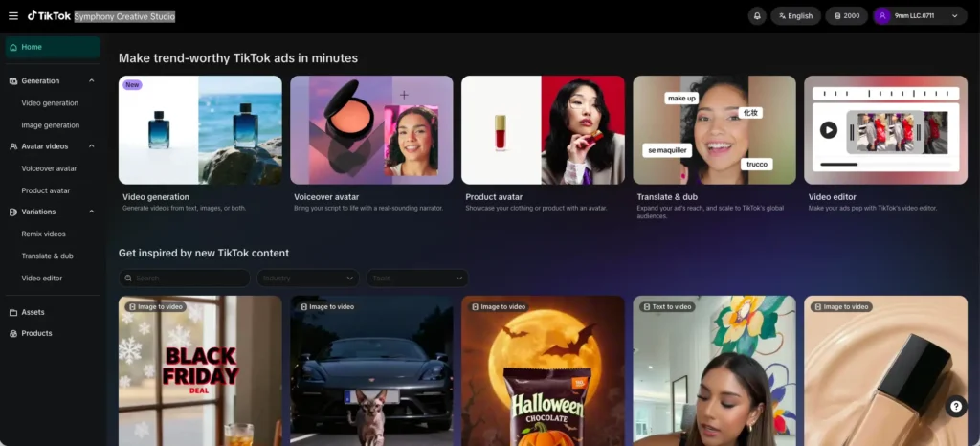Open the notifications bell
This screenshot has height=446, width=980.
757,16
